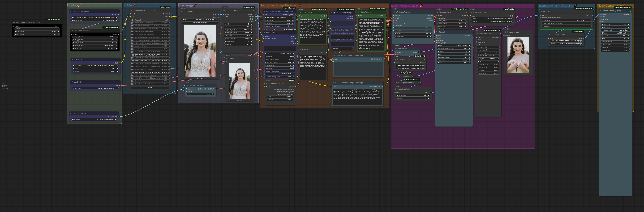This screenshot has height=212, width=644.
Task: Click choose file to upload button
Action: pyautogui.click(x=200, y=23)
